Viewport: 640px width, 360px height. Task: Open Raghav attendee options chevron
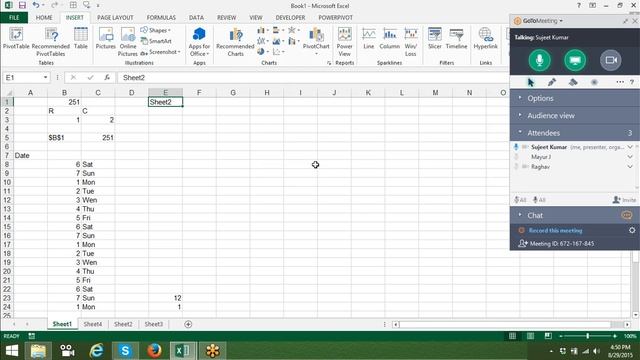click(630, 167)
